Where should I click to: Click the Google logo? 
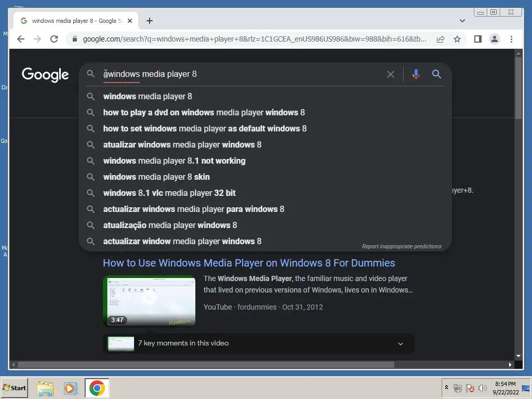click(45, 75)
